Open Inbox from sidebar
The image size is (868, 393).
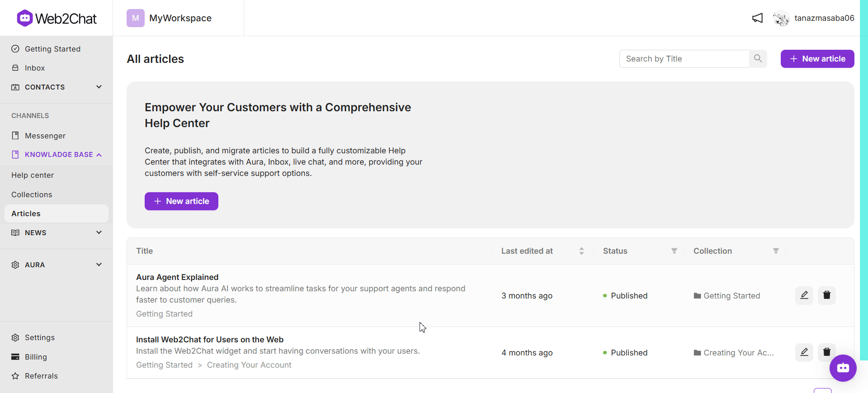(x=35, y=68)
